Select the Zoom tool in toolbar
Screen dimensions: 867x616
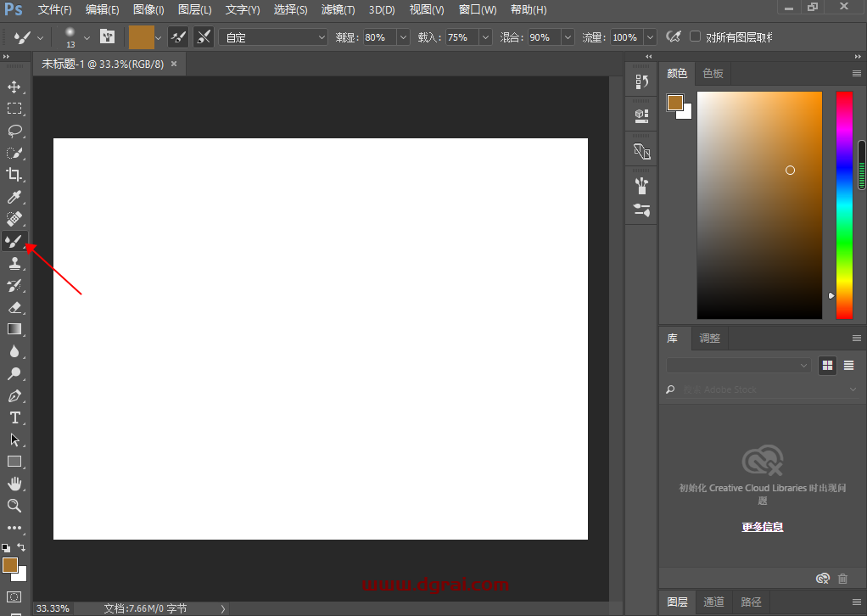pyautogui.click(x=14, y=506)
